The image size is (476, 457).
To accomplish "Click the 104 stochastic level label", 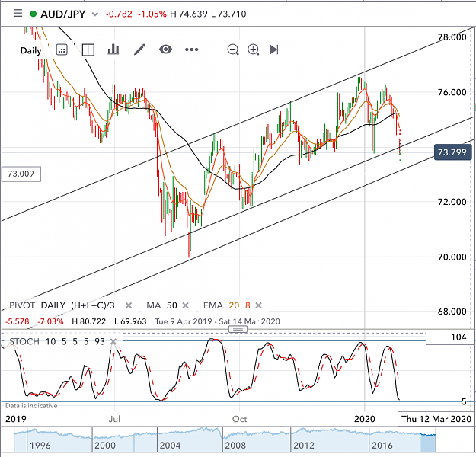I will coord(450,337).
